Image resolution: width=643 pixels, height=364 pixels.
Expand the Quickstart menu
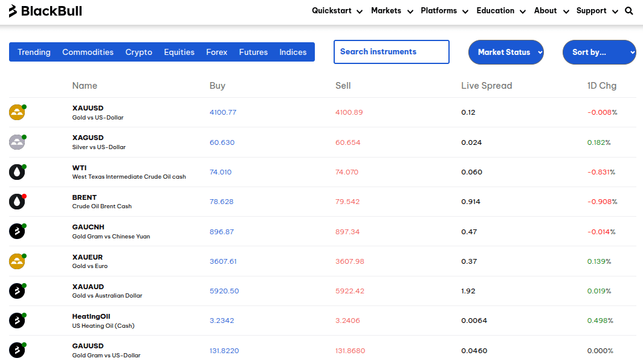337,11
